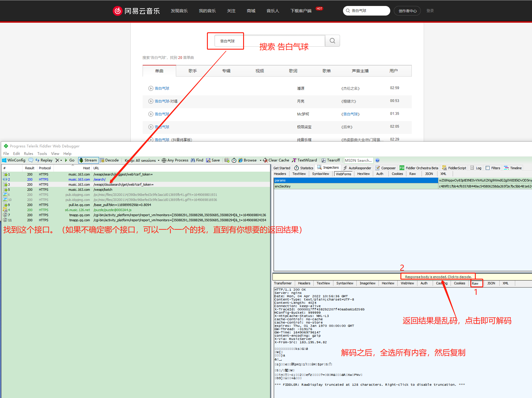Play the 告白气球 song by 潘源
The width and height of the screenshot is (532, 398).
coord(151,88)
